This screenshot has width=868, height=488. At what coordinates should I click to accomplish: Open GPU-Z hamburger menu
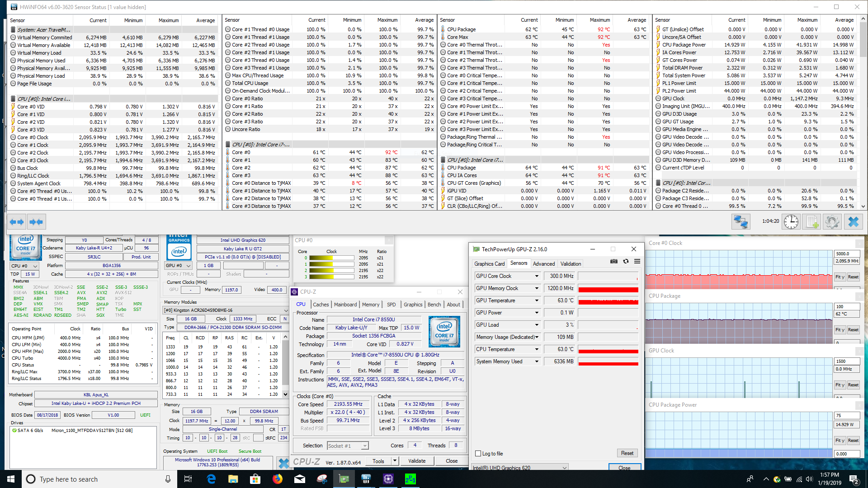(x=637, y=261)
